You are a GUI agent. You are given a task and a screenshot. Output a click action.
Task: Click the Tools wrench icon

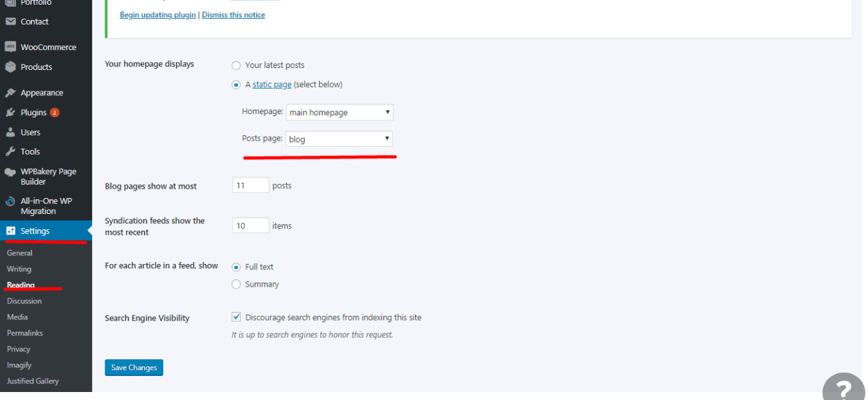11,151
